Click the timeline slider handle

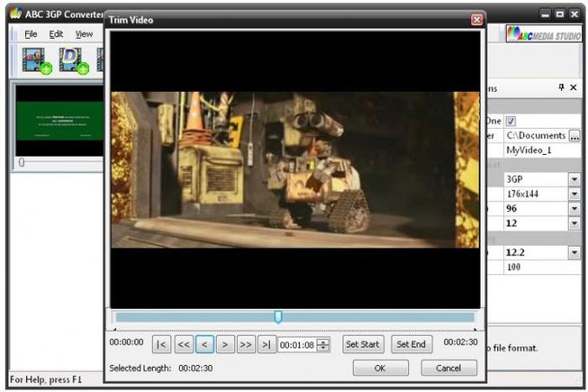click(278, 317)
